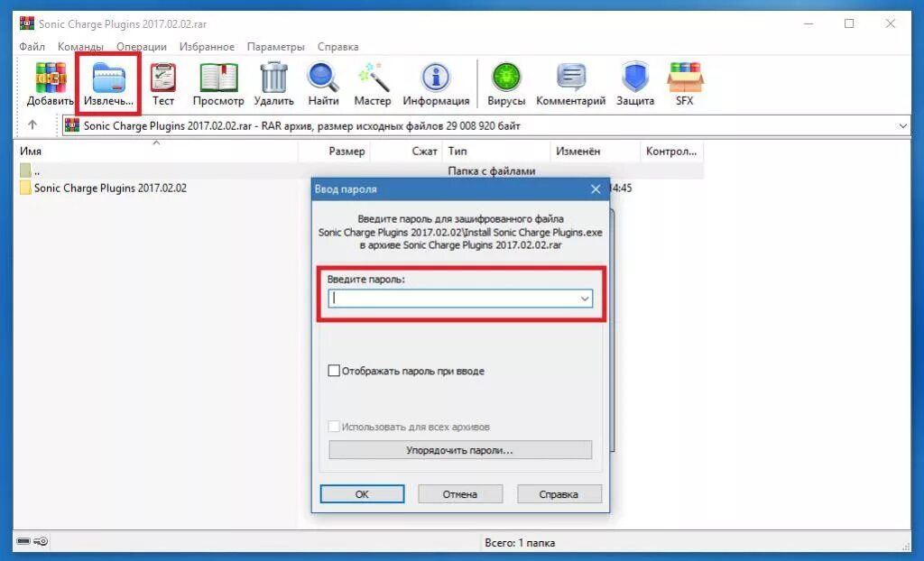Click Упорядочить пароли button
This screenshot has width=924, height=561.
click(460, 450)
